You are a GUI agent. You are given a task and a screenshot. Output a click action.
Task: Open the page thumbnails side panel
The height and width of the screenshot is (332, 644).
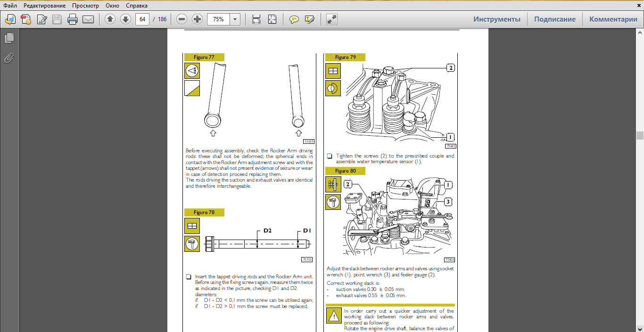tap(9, 38)
